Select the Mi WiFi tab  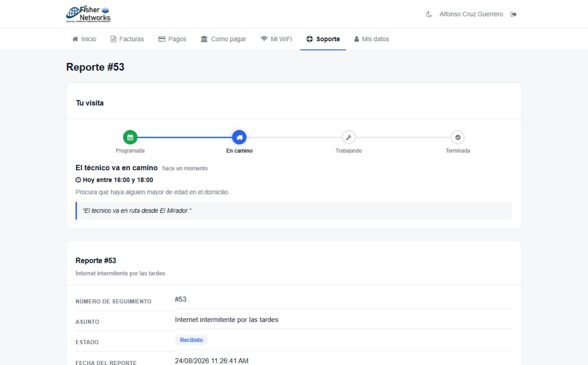(x=276, y=39)
